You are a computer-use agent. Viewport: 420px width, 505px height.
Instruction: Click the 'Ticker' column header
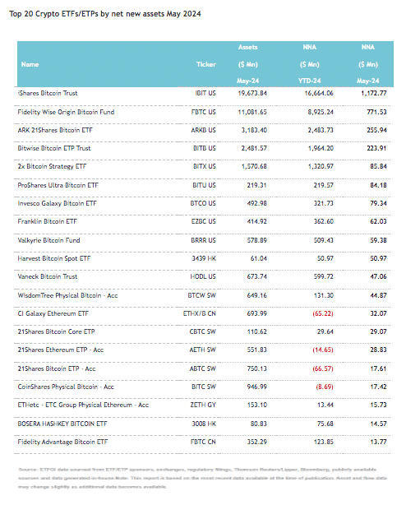coord(206,64)
